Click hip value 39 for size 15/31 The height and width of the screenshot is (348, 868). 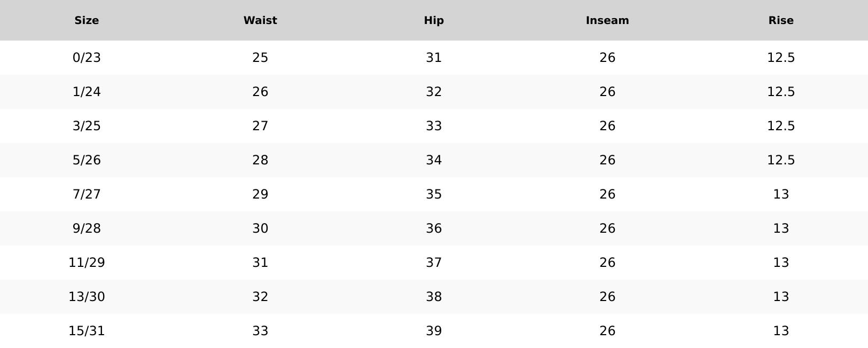[434, 331]
